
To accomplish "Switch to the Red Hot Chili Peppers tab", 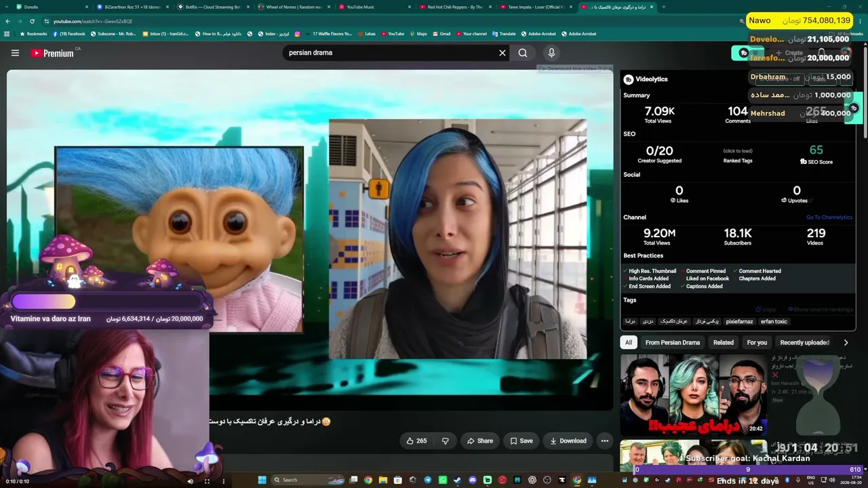I will [454, 7].
